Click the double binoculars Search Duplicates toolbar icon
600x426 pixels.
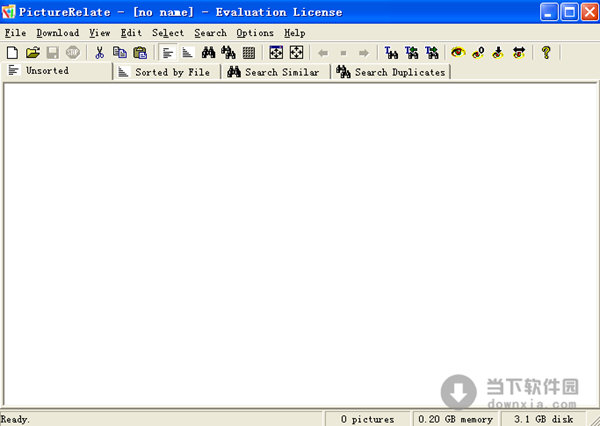(228, 52)
